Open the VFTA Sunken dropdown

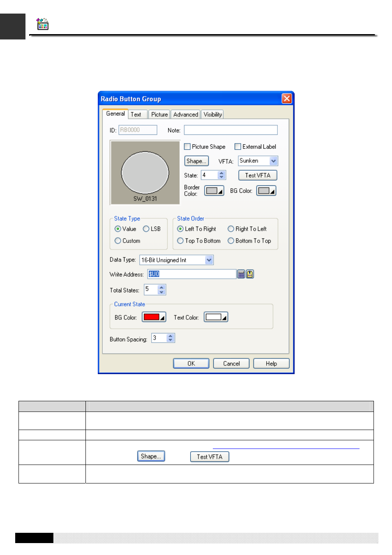pos(274,161)
